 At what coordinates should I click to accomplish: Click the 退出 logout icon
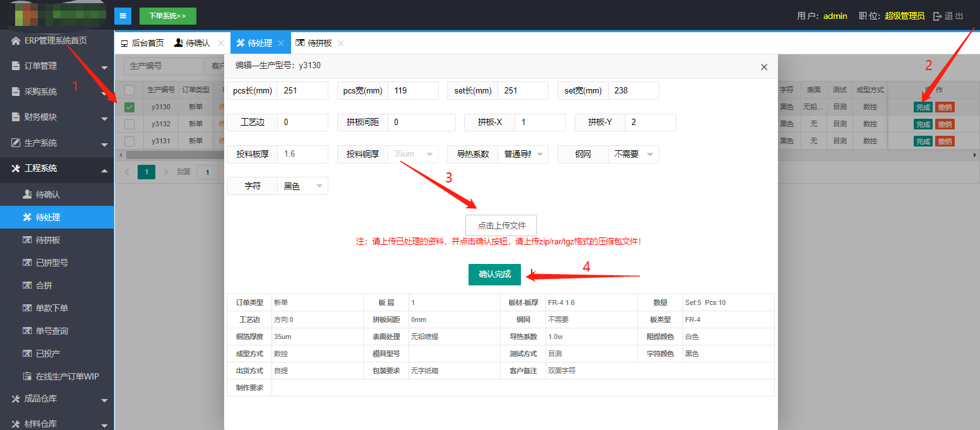pyautogui.click(x=937, y=16)
